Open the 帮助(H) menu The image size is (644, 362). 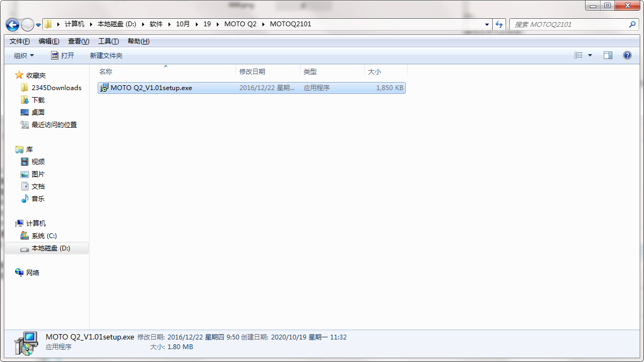[x=138, y=41]
